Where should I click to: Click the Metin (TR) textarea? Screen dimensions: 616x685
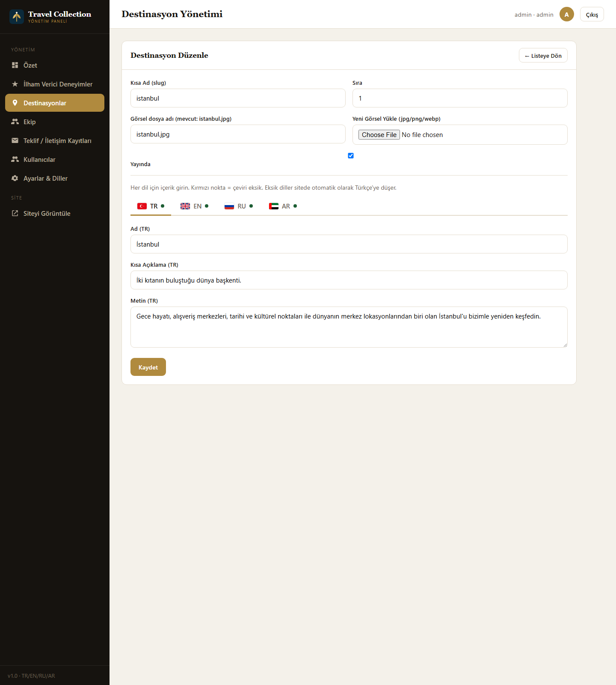pos(349,327)
